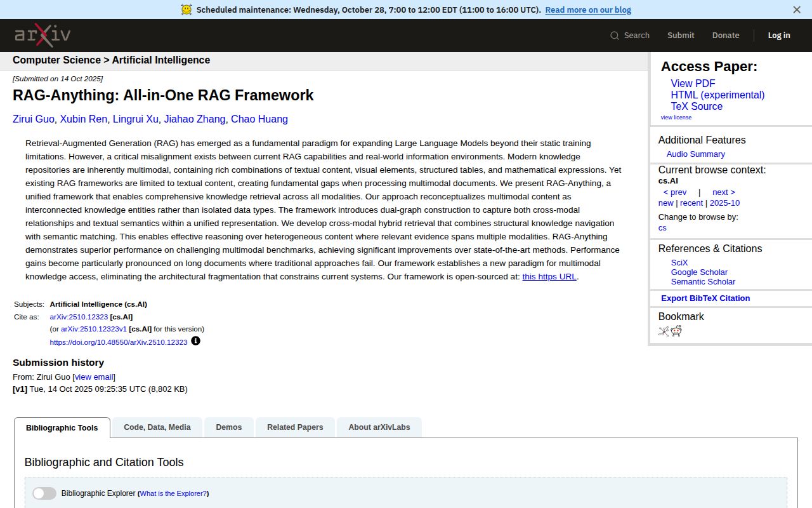812x508 pixels.
Task: Open the Submit page from header
Action: 681,36
